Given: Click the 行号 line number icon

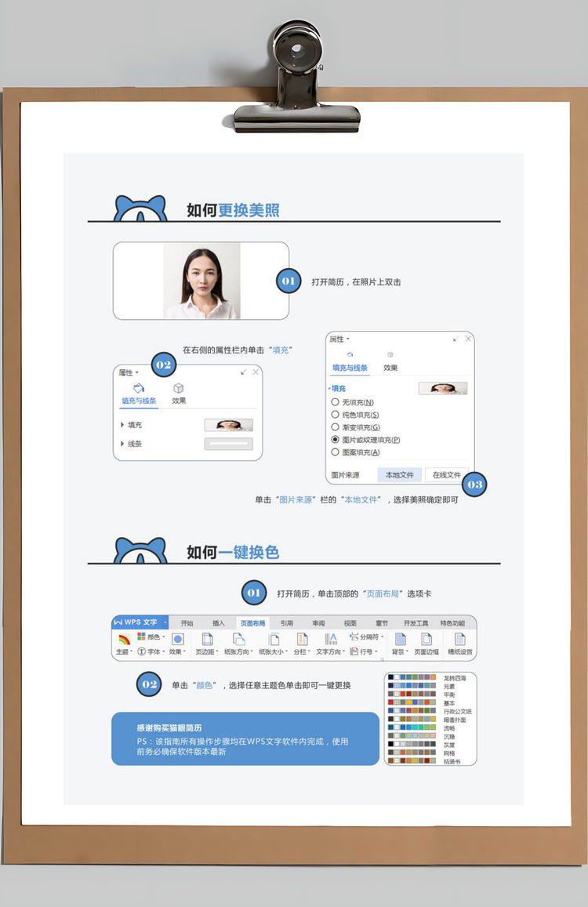Looking at the screenshot, I should coord(354,651).
